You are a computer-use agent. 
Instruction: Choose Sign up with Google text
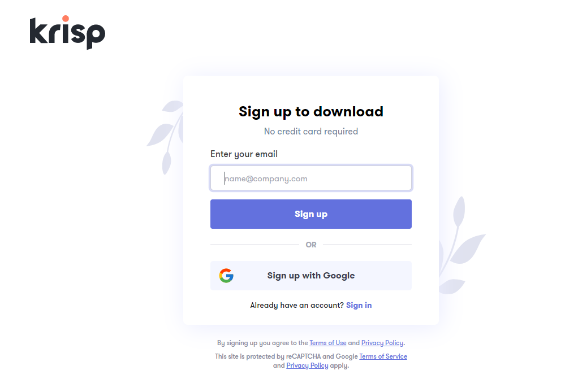310,276
